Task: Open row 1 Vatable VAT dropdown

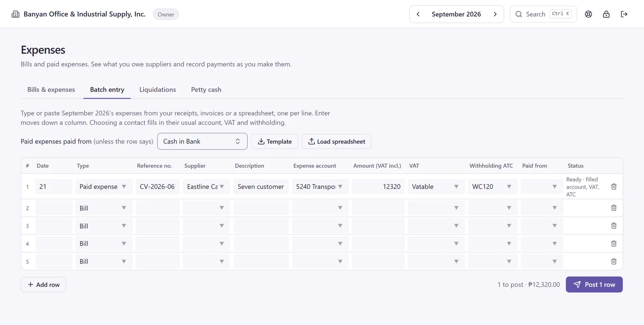Action: (x=436, y=187)
